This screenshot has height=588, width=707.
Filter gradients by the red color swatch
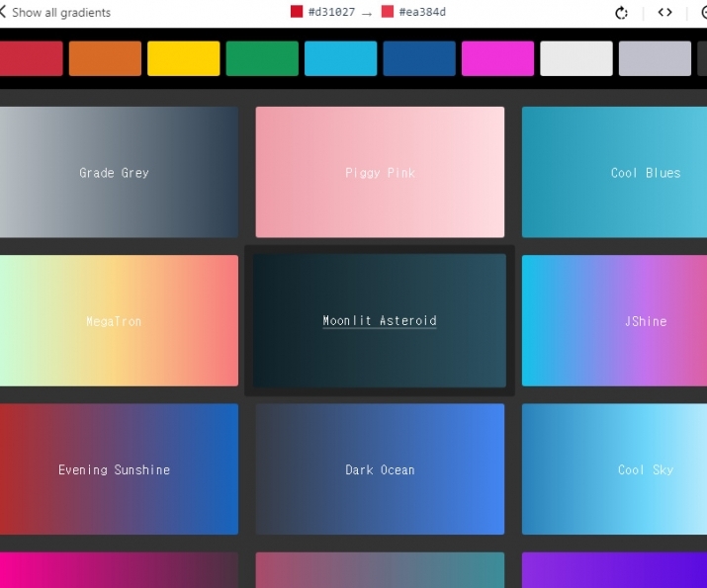(31, 58)
